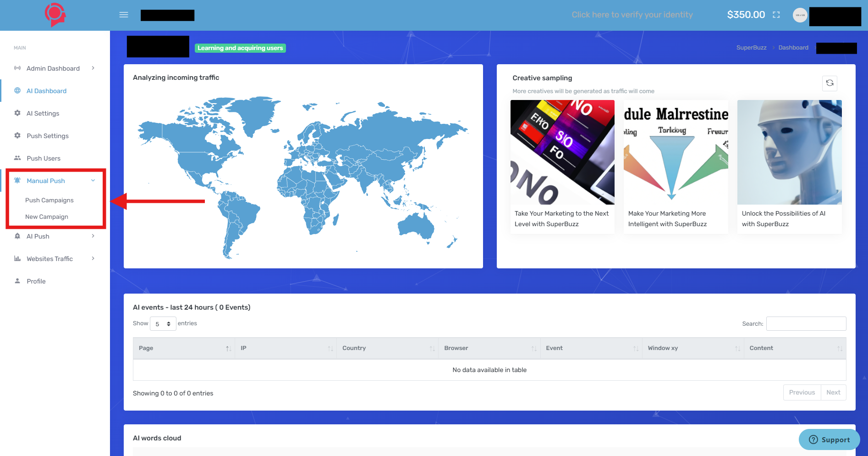Toggle the hamburger menu icon

coord(124,15)
